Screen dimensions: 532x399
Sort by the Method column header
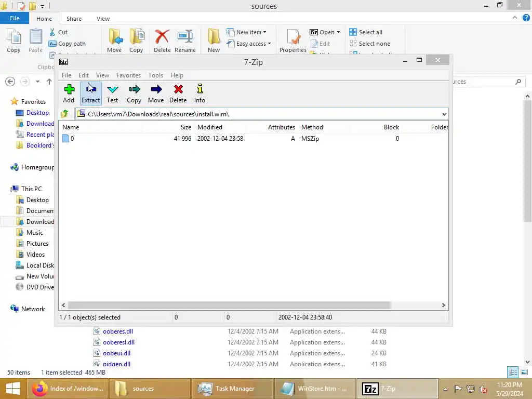coord(312,127)
